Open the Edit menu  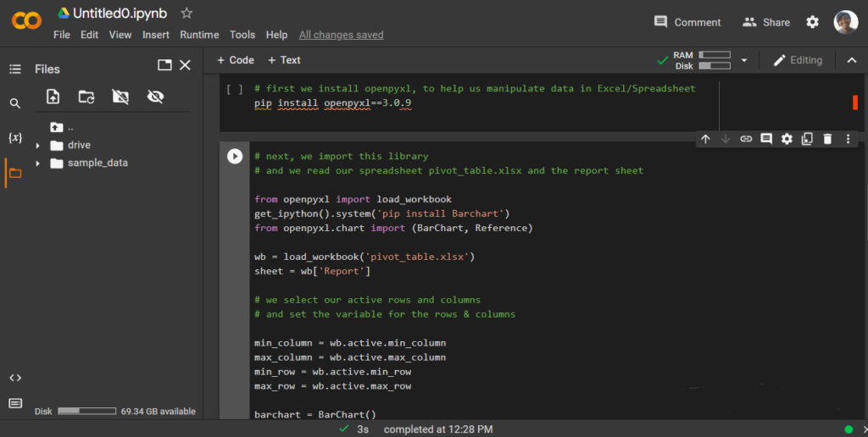tap(89, 34)
